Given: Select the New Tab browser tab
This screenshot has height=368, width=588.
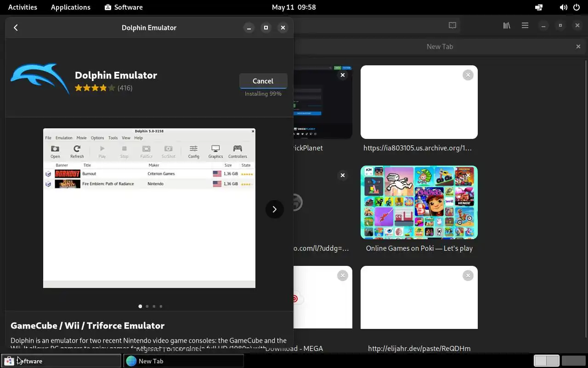Looking at the screenshot, I should 440,46.
